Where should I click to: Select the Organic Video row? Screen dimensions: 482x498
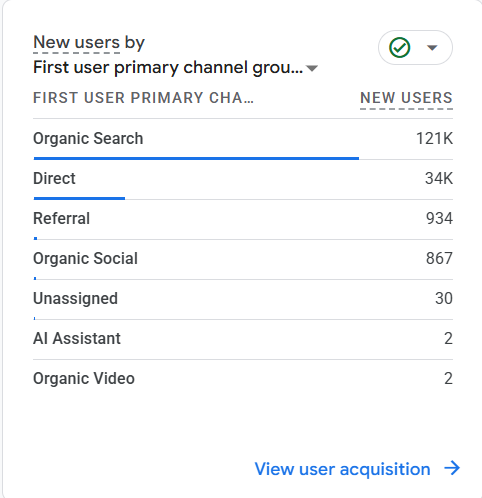[x=243, y=379]
